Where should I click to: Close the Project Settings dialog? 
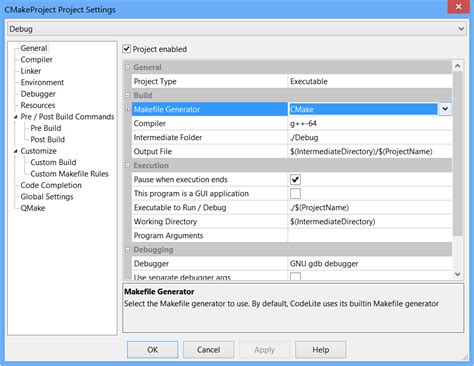458,7
